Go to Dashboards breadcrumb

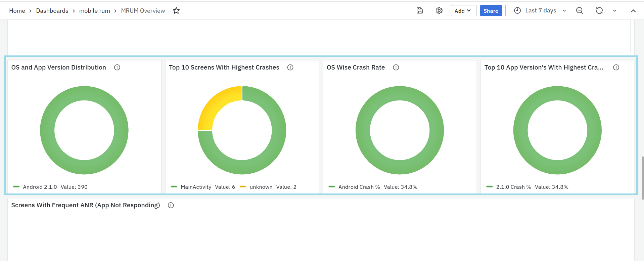(x=52, y=11)
